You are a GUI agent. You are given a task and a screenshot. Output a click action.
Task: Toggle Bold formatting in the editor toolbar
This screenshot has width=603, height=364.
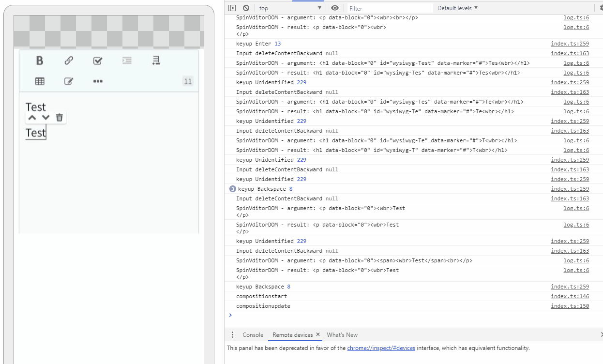(x=39, y=60)
